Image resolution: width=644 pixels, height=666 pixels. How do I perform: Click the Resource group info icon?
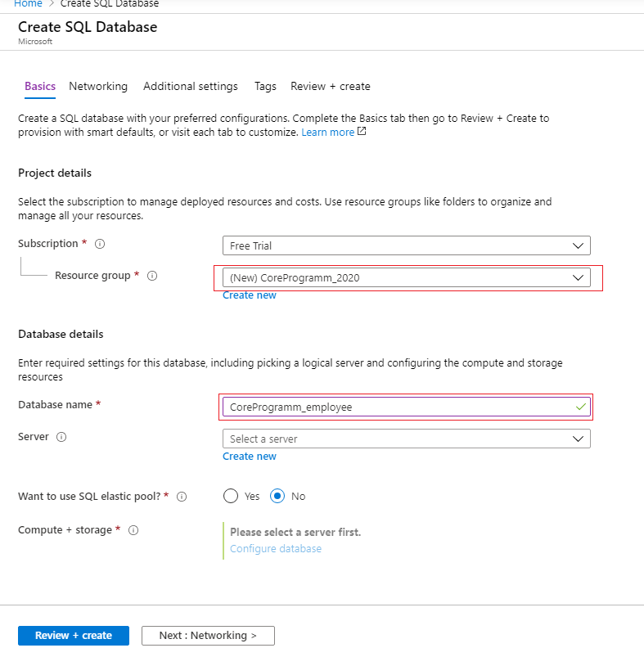click(152, 276)
